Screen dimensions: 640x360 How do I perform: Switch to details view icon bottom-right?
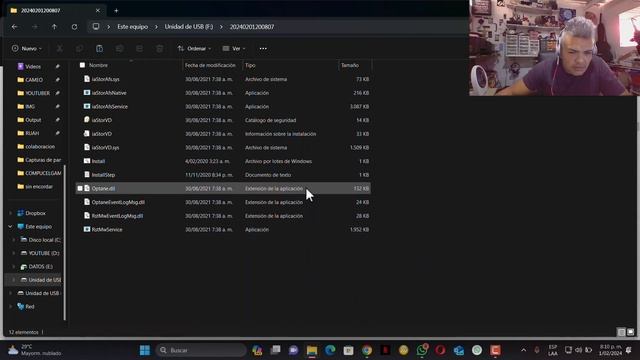coord(621,332)
